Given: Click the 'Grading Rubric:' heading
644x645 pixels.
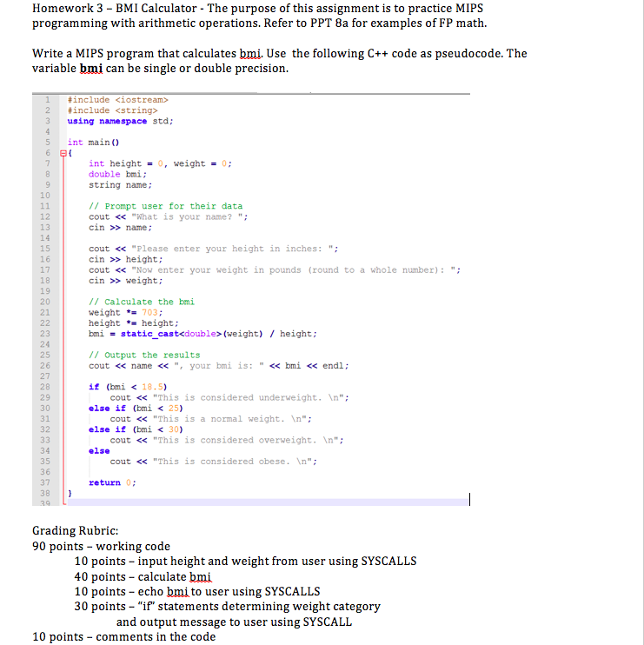Looking at the screenshot, I should click(76, 531).
